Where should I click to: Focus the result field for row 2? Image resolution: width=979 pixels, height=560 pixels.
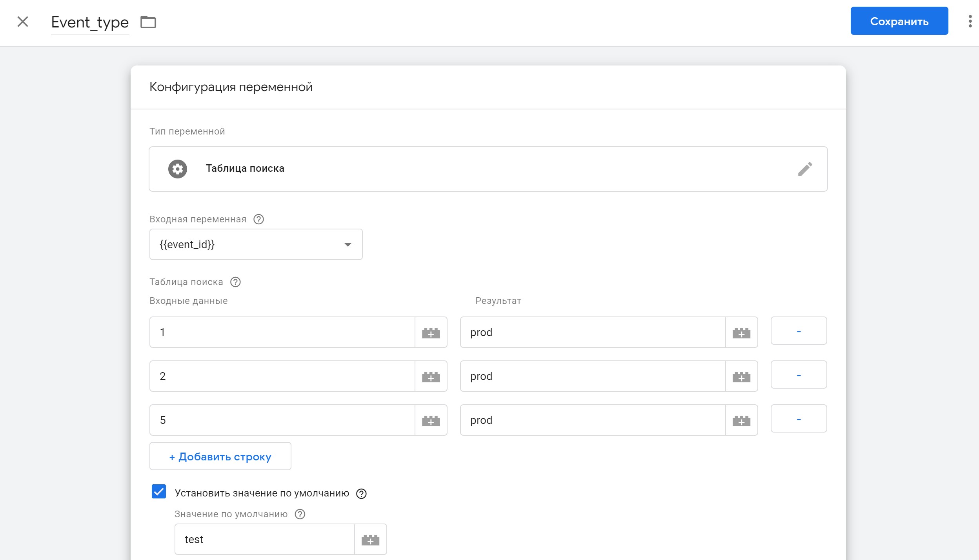click(x=593, y=376)
